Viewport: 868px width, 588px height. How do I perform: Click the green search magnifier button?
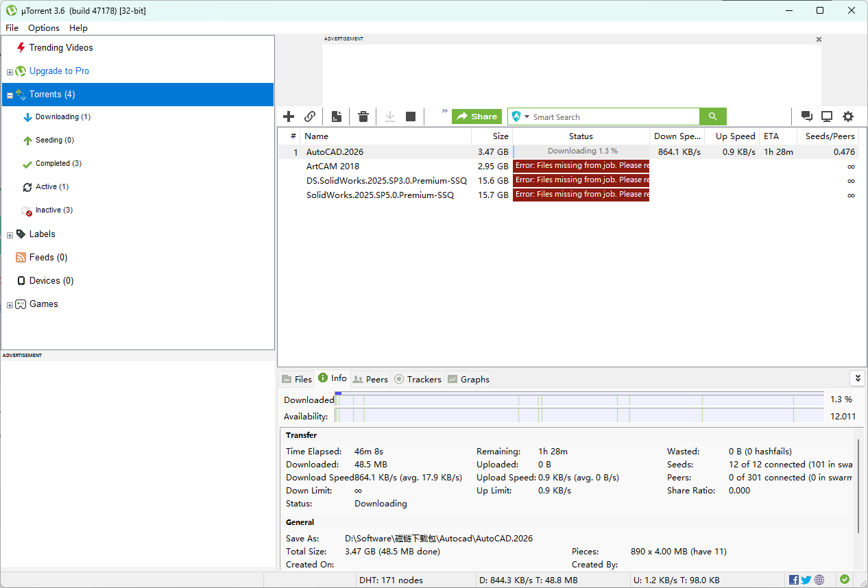tap(713, 117)
